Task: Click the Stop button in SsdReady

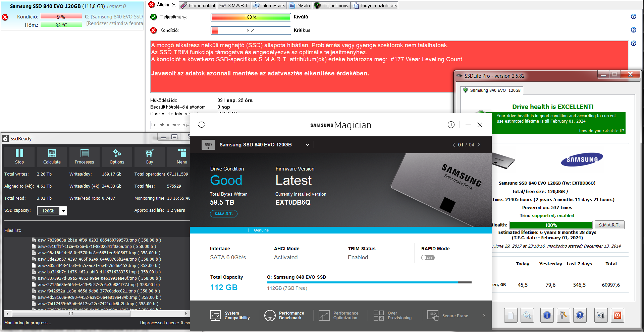Action: click(x=19, y=157)
